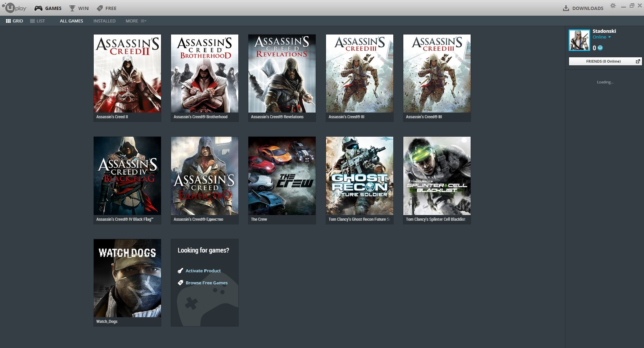Image resolution: width=644 pixels, height=348 pixels.
Task: Click the Uplay points value 0
Action: click(x=594, y=48)
